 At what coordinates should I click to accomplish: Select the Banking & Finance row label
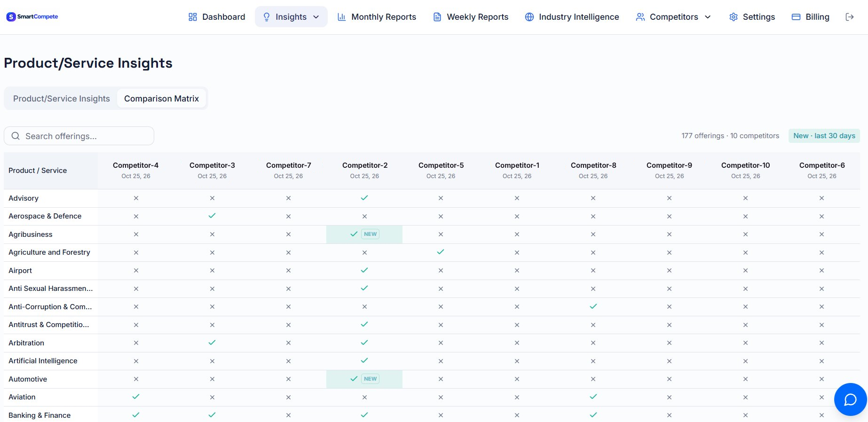(x=39, y=415)
